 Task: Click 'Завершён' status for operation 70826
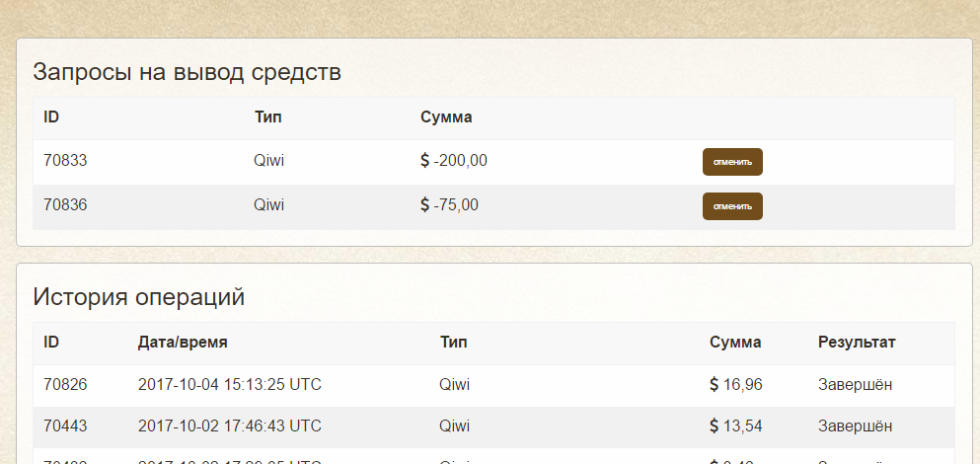[856, 384]
